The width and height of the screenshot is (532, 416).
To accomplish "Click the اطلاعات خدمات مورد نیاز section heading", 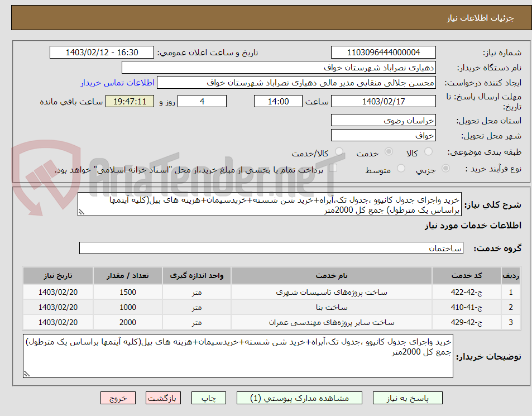I will click(x=473, y=226).
